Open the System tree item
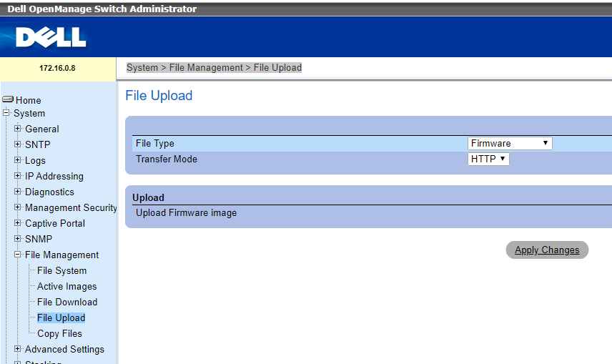This screenshot has width=612, height=364. tap(29, 113)
